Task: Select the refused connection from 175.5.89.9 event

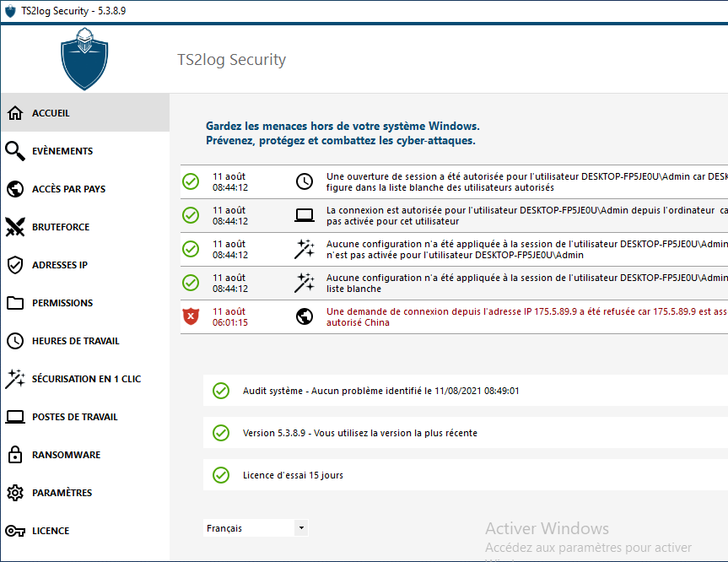Action: click(x=454, y=316)
